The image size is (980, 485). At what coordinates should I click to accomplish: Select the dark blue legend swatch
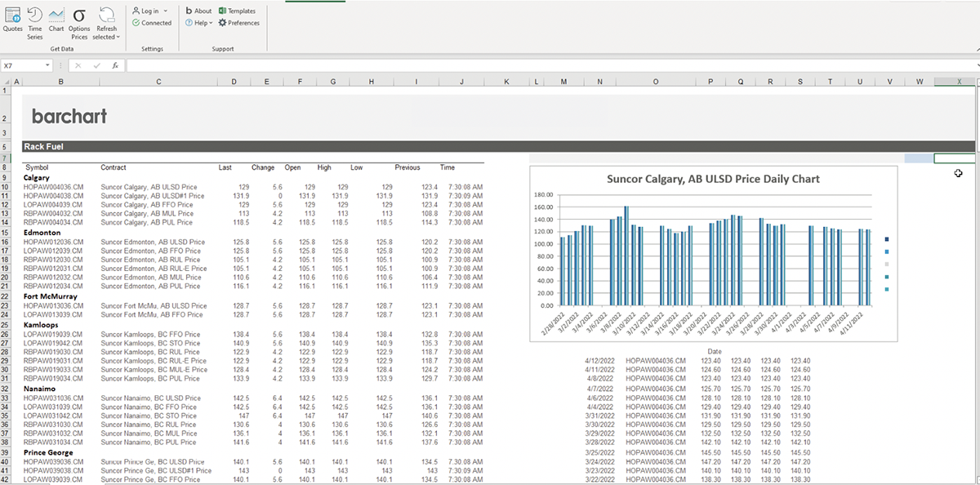[x=886, y=239]
